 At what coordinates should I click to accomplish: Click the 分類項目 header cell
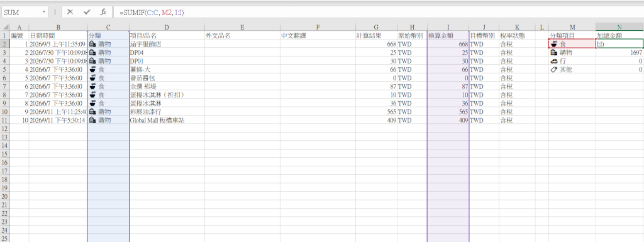(x=572, y=35)
